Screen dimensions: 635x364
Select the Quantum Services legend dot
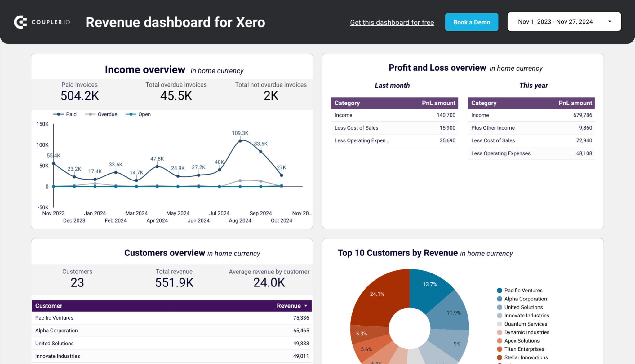[499, 324]
